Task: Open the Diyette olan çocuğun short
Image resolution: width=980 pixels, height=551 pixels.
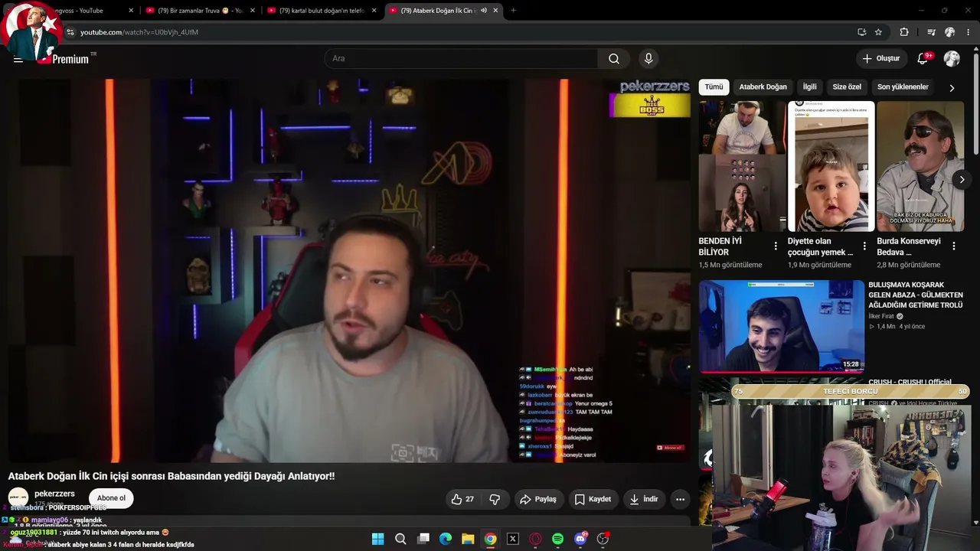Action: pos(831,166)
